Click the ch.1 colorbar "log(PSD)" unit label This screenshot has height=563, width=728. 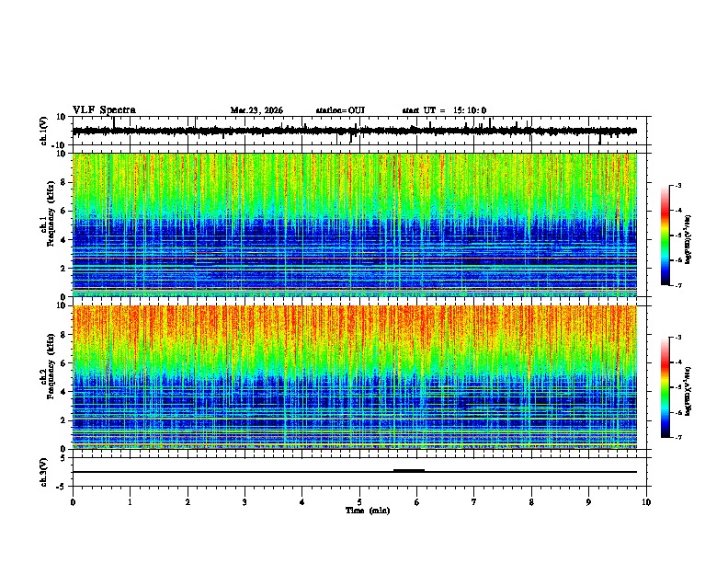click(x=688, y=240)
